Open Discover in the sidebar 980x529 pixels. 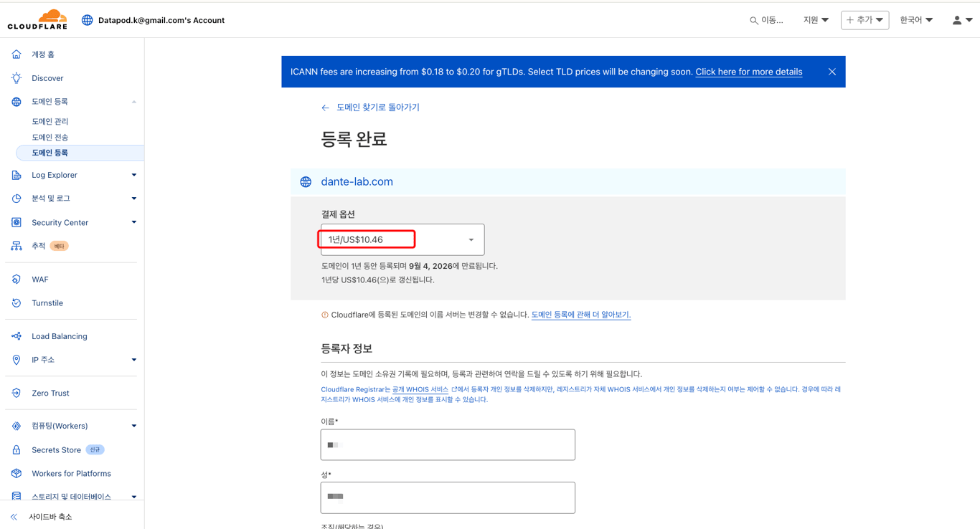(x=47, y=78)
